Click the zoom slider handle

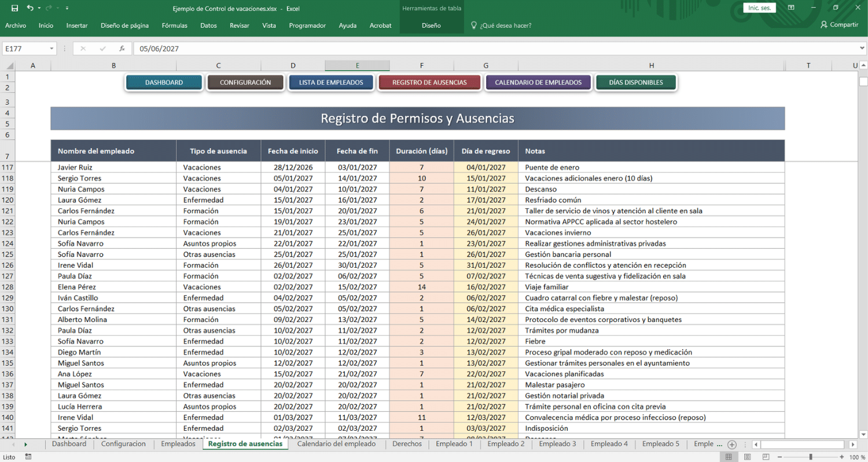click(x=811, y=457)
